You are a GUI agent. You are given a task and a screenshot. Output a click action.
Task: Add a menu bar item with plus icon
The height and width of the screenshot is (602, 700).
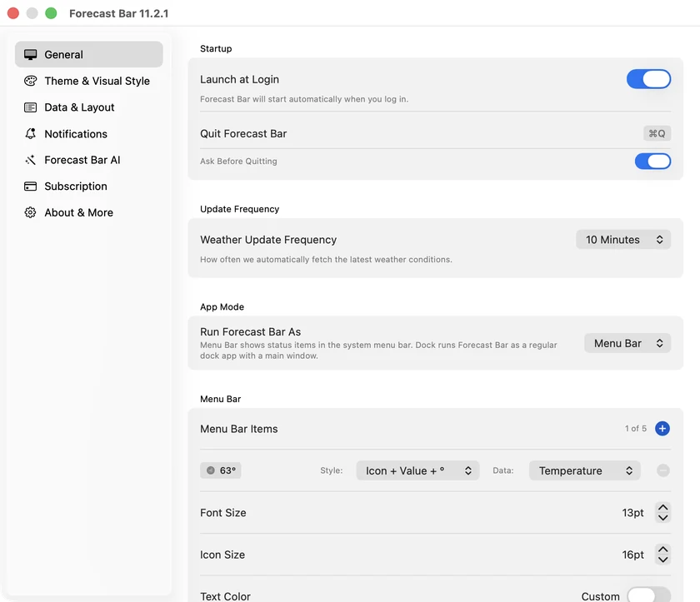pos(662,428)
